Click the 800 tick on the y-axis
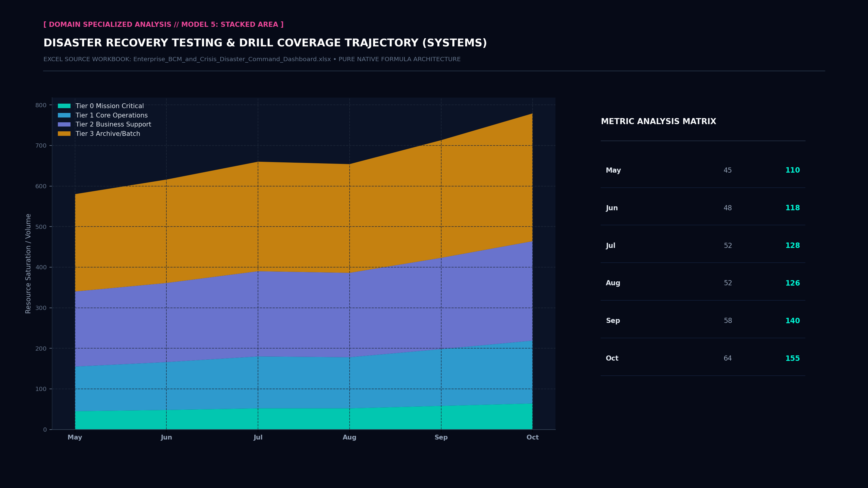The height and width of the screenshot is (488, 868). coord(41,105)
